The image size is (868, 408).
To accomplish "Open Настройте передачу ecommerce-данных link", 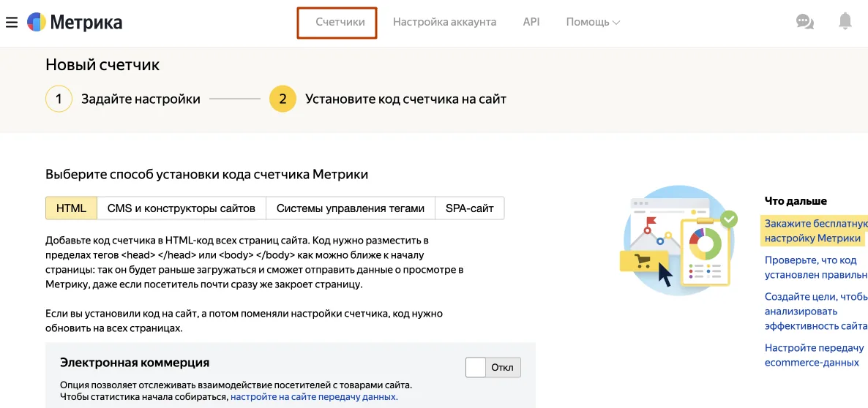I will 814,355.
